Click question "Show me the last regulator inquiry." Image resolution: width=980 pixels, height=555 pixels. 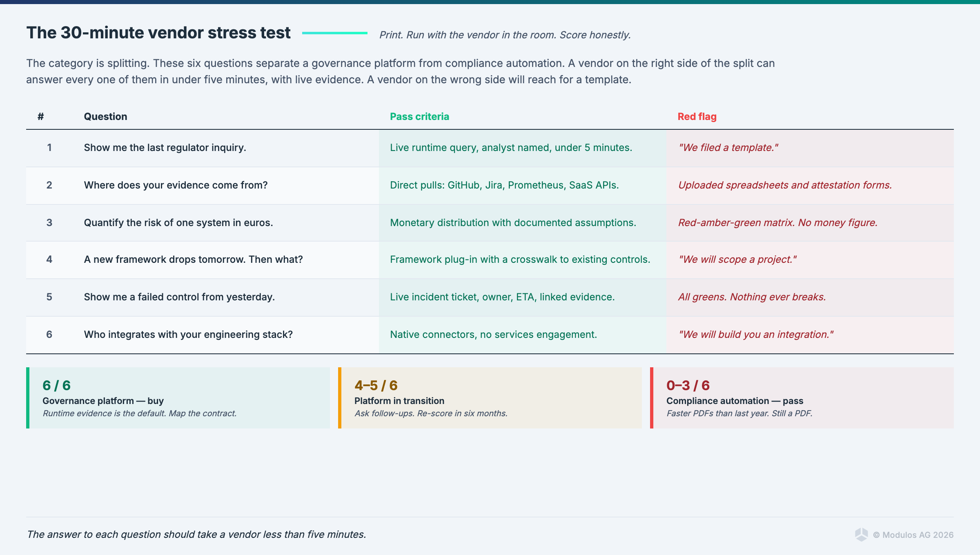165,148
